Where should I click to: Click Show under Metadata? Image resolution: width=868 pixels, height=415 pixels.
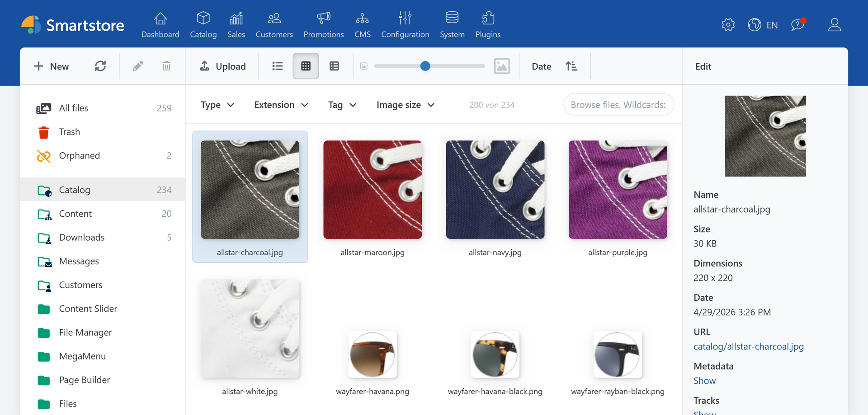click(x=704, y=381)
